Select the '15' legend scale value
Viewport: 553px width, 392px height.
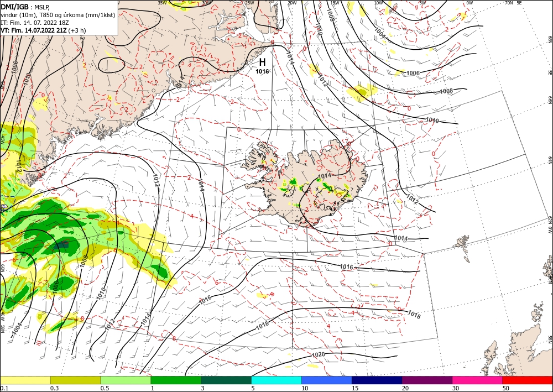(355, 388)
